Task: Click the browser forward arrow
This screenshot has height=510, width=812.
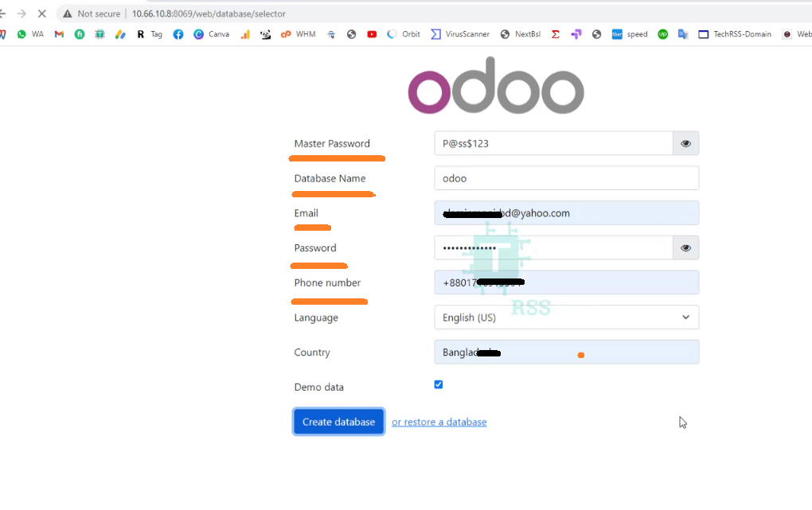Action: pos(21,14)
